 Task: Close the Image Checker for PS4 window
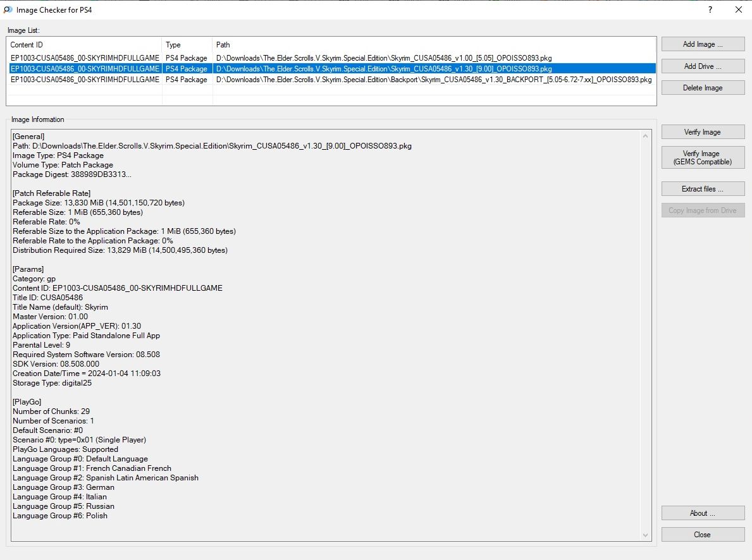click(739, 9)
